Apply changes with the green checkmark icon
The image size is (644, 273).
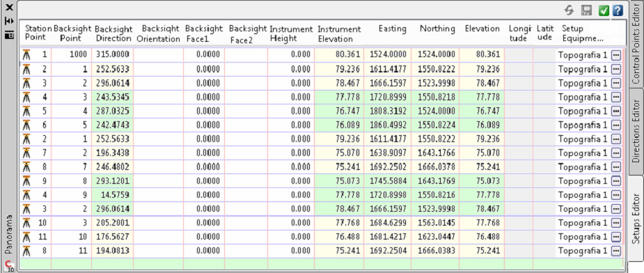point(604,10)
